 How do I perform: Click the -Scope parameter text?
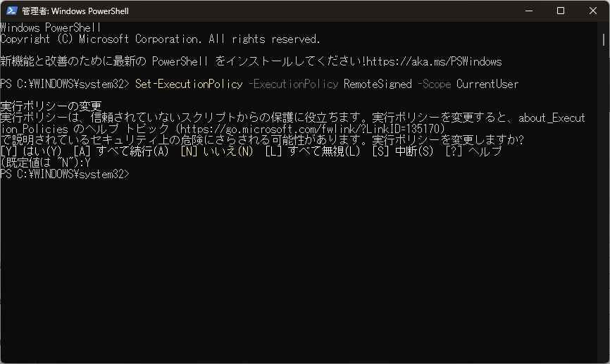(x=434, y=84)
